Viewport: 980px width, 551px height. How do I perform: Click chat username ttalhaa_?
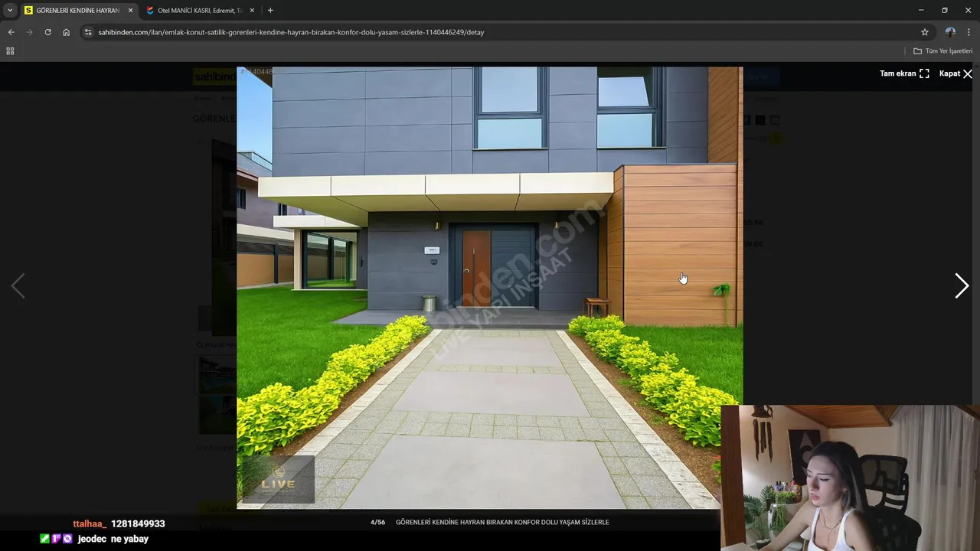click(90, 523)
